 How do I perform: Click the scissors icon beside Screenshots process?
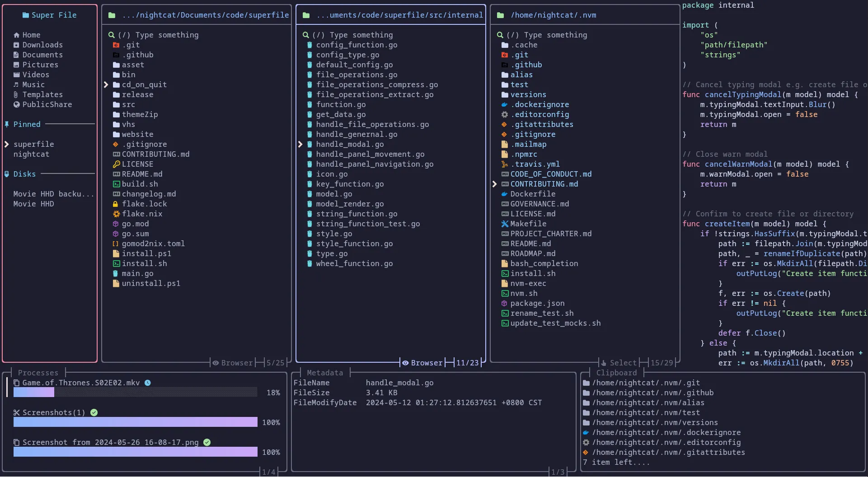(x=16, y=412)
